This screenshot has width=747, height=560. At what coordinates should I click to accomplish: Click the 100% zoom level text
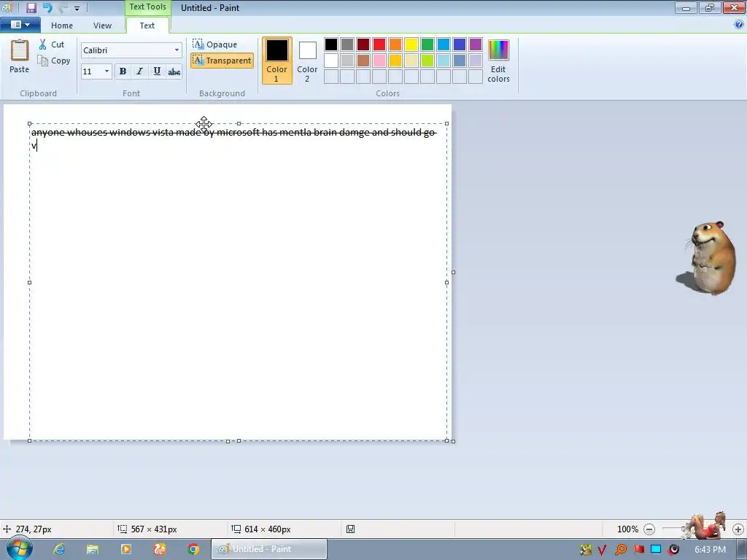pos(627,529)
